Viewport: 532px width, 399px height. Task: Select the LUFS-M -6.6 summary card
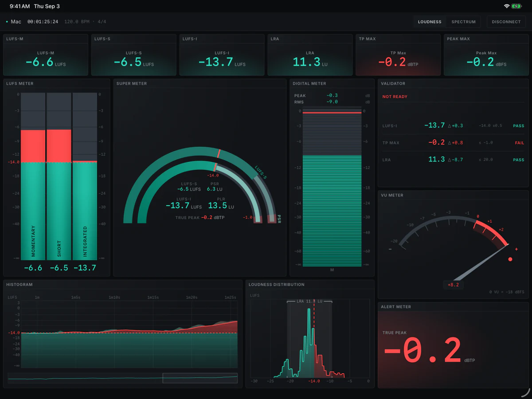(46, 55)
